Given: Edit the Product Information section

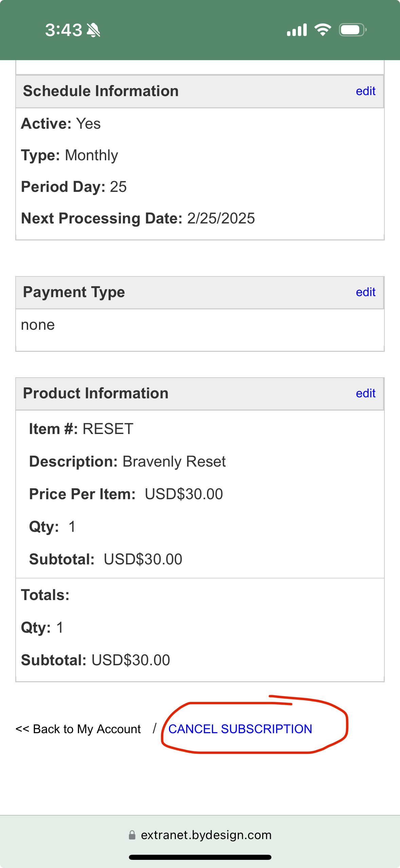Looking at the screenshot, I should 365,393.
